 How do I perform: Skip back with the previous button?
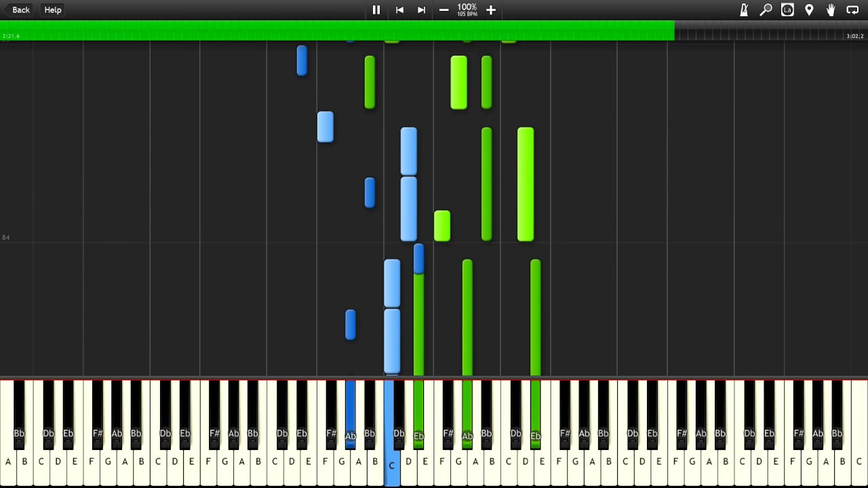click(x=399, y=9)
